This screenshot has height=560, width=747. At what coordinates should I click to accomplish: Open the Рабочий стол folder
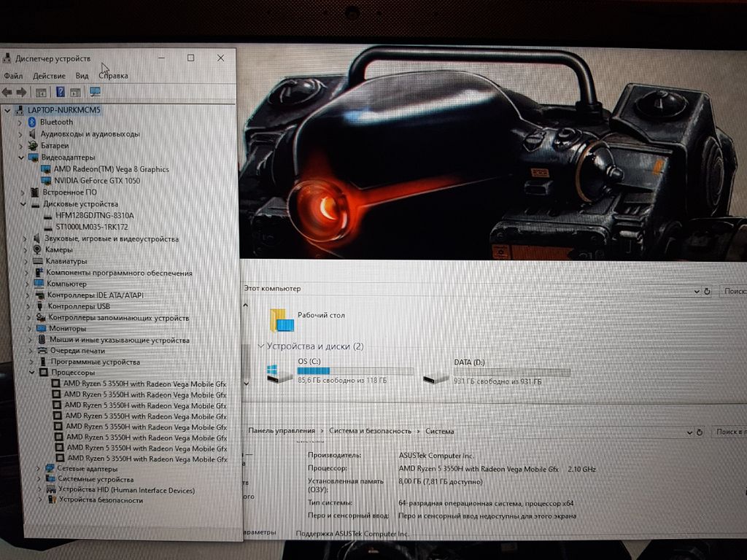tap(282, 319)
